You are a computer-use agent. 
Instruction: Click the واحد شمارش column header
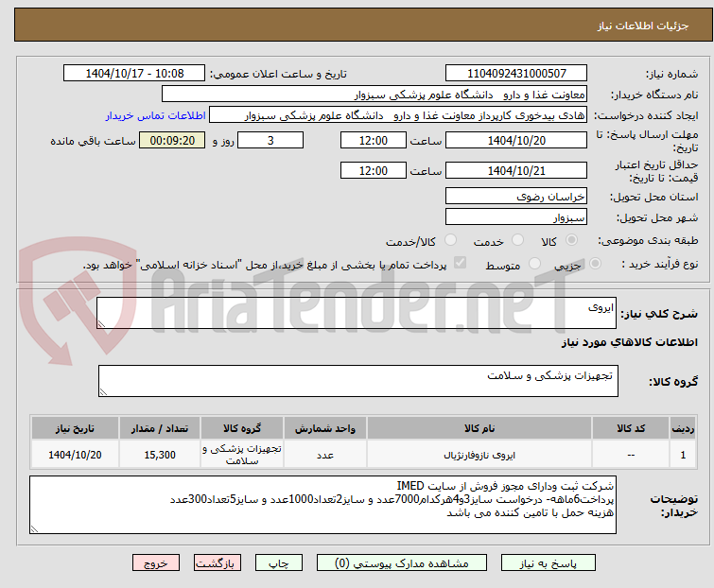325,428
